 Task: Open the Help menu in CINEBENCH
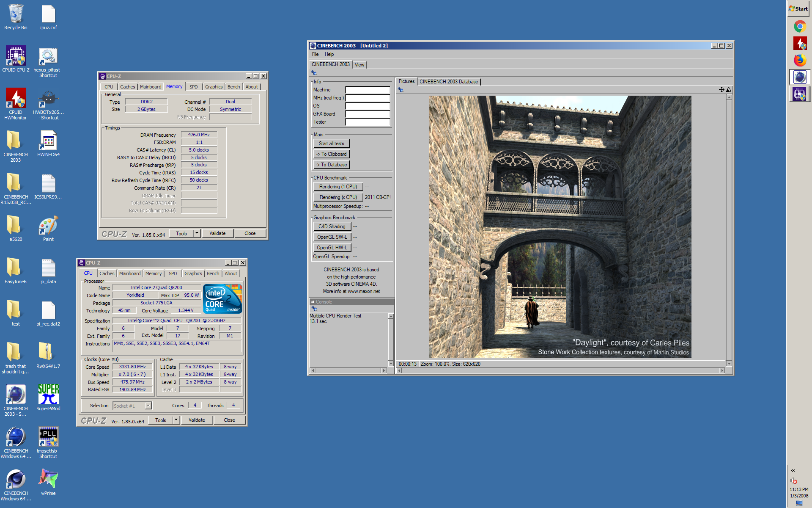pyautogui.click(x=329, y=54)
